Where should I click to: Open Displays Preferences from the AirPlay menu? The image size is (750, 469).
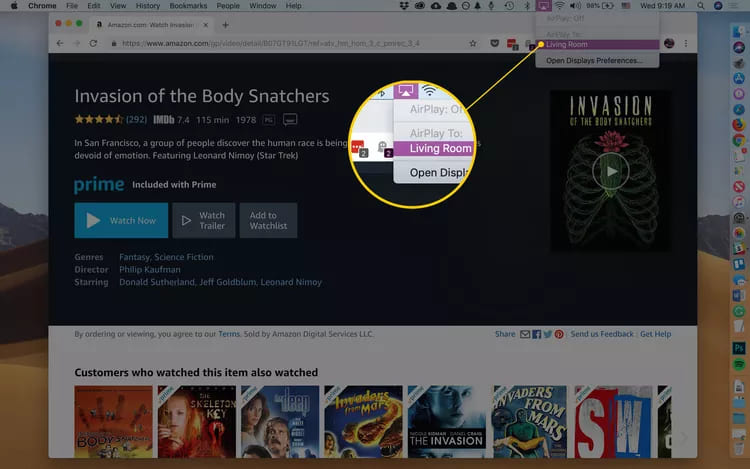tap(597, 61)
